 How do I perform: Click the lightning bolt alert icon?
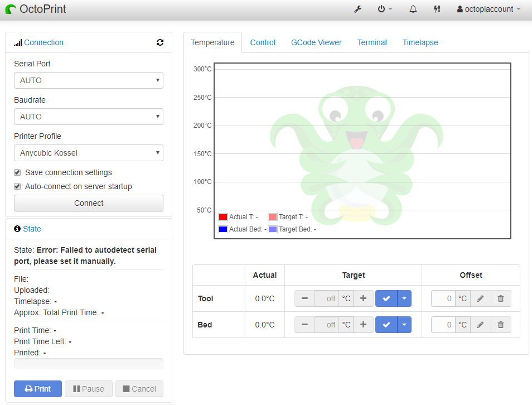[437, 9]
